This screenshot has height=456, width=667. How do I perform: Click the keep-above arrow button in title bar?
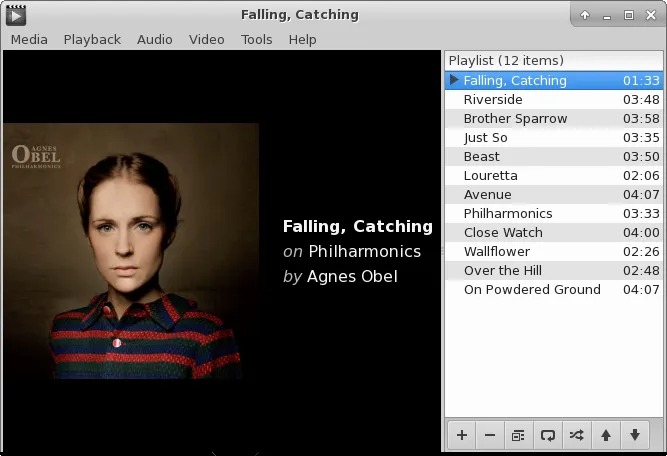[585, 15]
